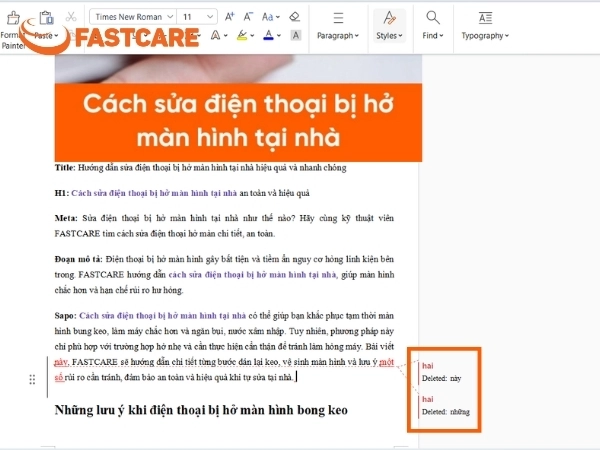The width and height of the screenshot is (600, 450).
Task: Open the highlight color dropdown arrow
Action: [252, 36]
